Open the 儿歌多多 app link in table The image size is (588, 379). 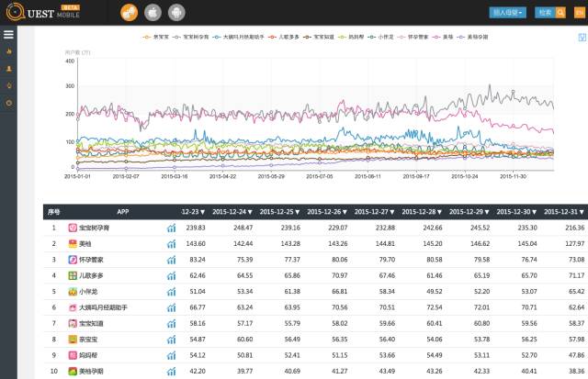[x=91, y=275]
